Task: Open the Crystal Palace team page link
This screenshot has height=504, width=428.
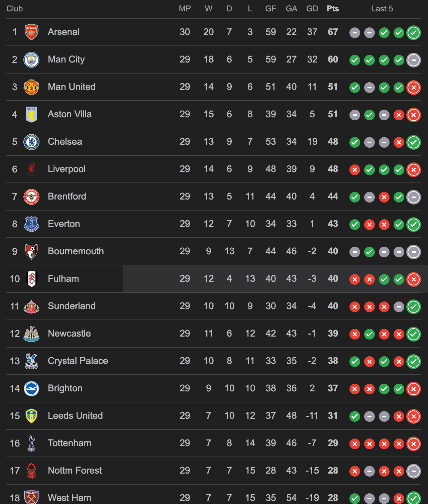Action: (78, 361)
